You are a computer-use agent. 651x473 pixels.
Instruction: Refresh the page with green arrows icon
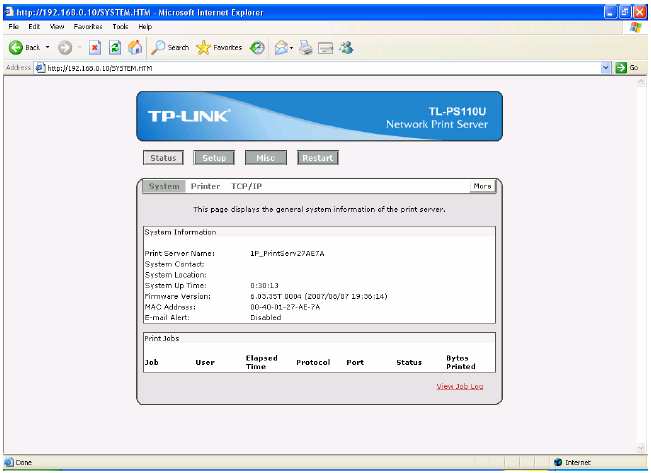pyautogui.click(x=115, y=48)
